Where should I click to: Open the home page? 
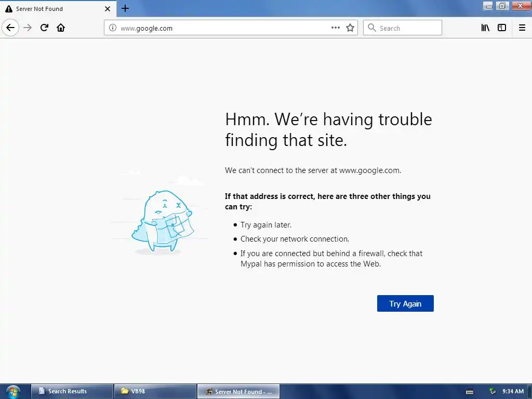point(61,28)
